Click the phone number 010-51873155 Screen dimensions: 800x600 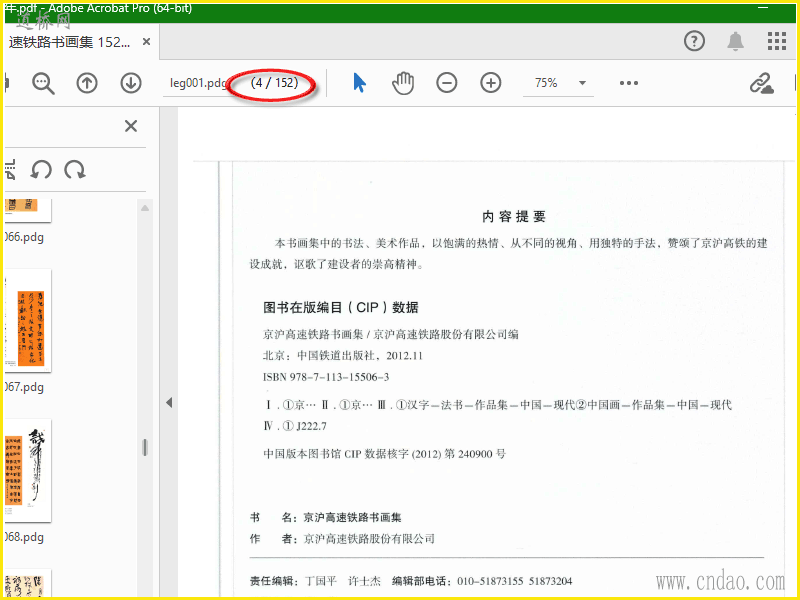[490, 581]
